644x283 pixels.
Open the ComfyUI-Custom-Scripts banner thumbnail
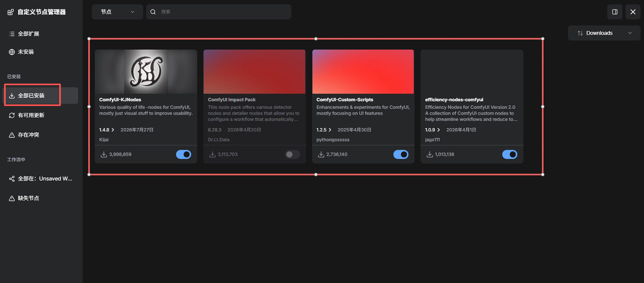click(x=363, y=72)
